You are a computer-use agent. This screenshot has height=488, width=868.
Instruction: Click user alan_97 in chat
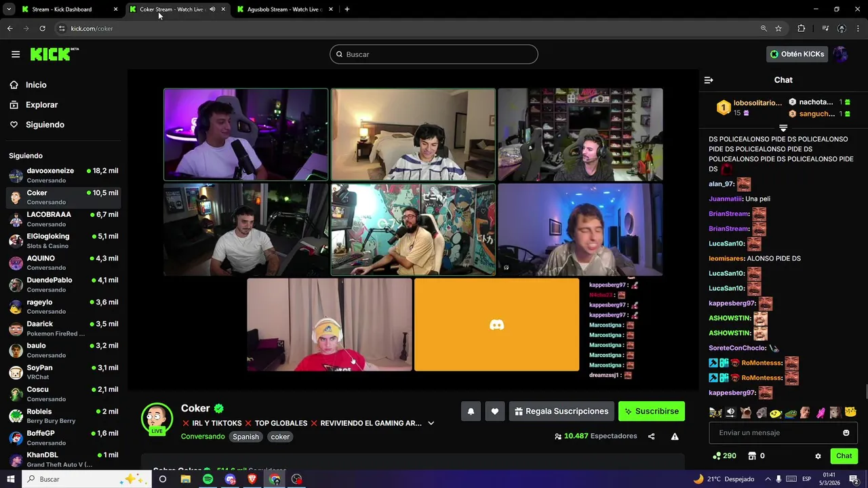(722, 184)
